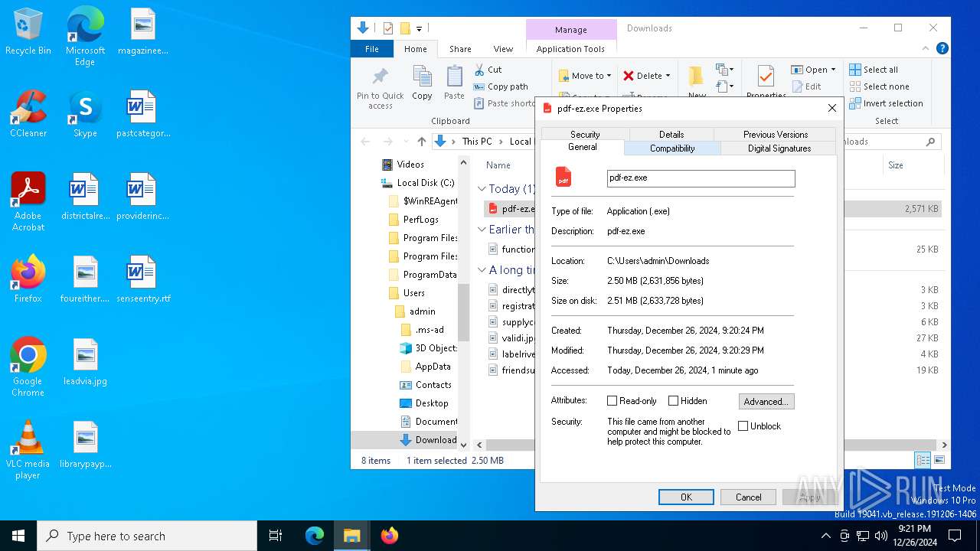Open the Delete dropdown arrow
The image size is (980, 551).
tap(668, 76)
